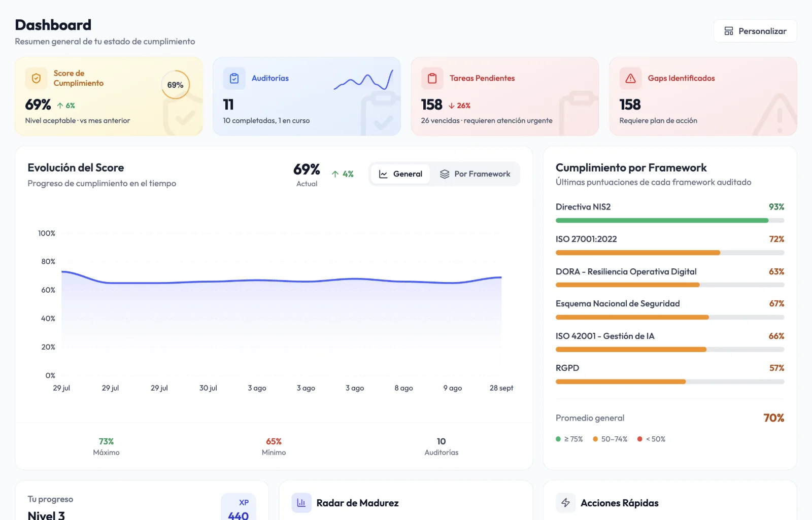Click the green ≥75% legend dot
Viewport: 812px width, 520px height.
click(x=558, y=439)
